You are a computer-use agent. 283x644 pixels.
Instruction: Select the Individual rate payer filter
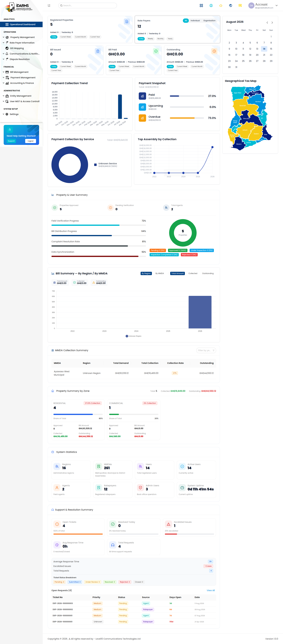(195, 21)
